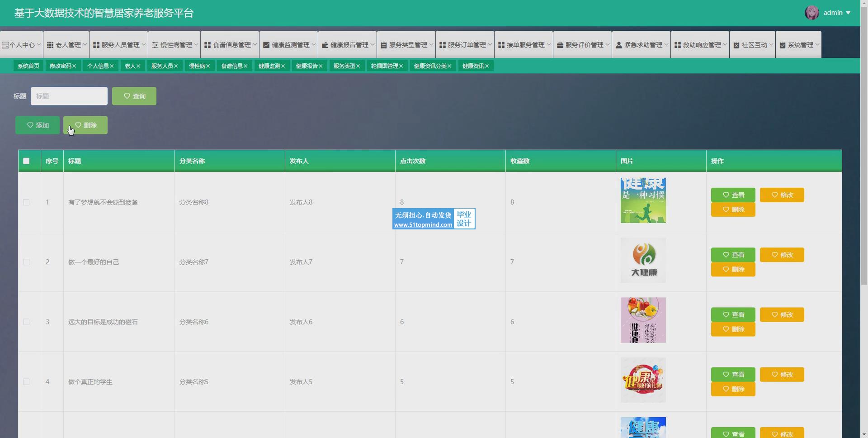Click the 健康报告管理 icon
Viewport: 868px width, 438px height.
pyautogui.click(x=325, y=45)
